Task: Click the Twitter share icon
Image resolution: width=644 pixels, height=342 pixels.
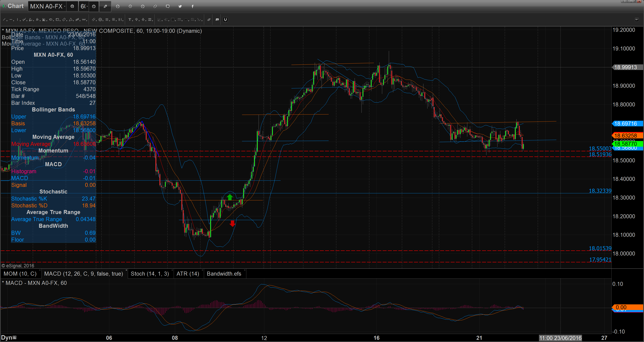Action: (x=180, y=6)
